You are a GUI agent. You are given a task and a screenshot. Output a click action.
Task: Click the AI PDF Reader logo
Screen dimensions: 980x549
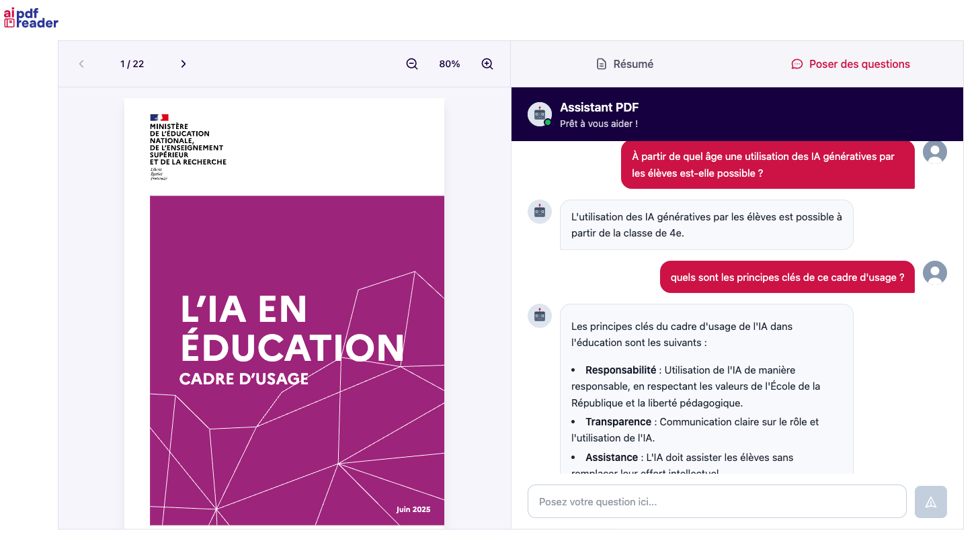(x=31, y=18)
